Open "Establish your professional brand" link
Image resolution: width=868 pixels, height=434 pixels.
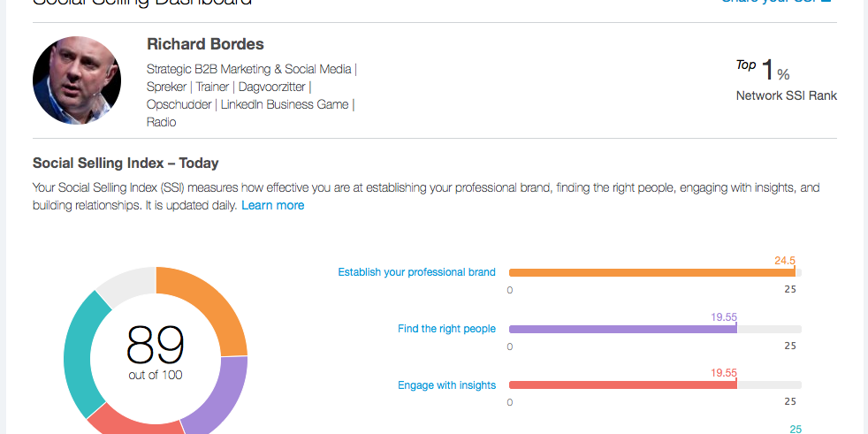[x=416, y=272]
